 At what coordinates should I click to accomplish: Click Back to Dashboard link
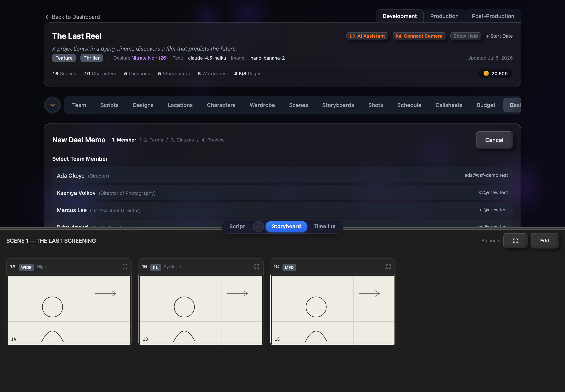tap(73, 17)
